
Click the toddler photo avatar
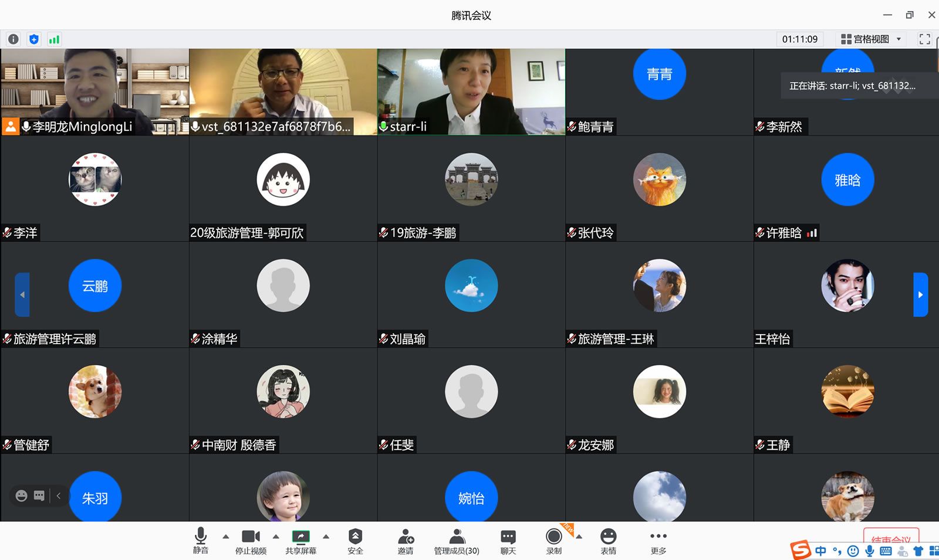point(283,497)
